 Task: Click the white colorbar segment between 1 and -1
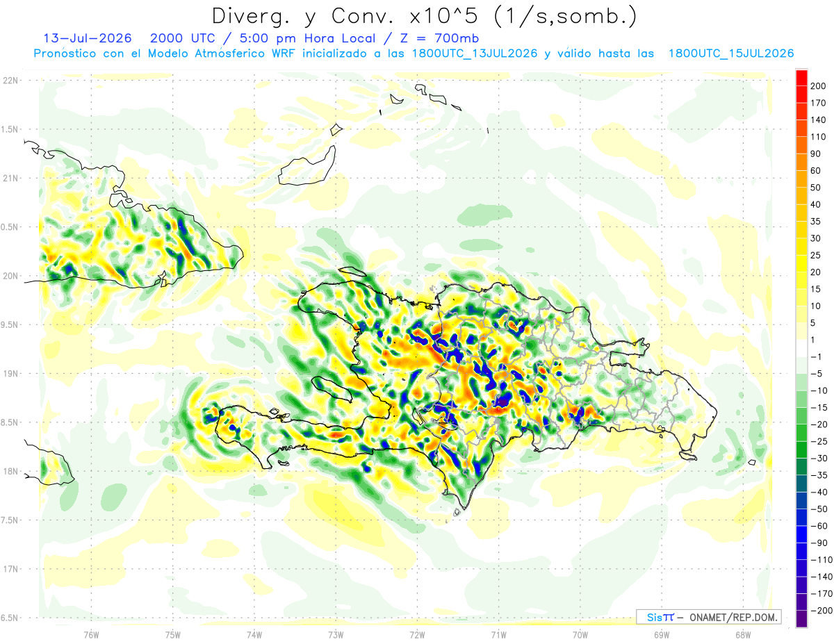pyautogui.click(x=801, y=349)
